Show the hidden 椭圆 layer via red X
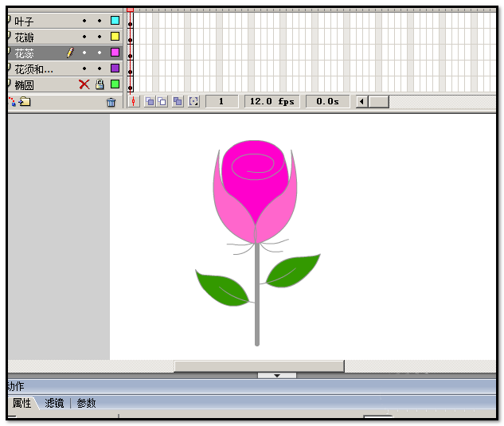Screen dimensions: 504x426 (84, 84)
